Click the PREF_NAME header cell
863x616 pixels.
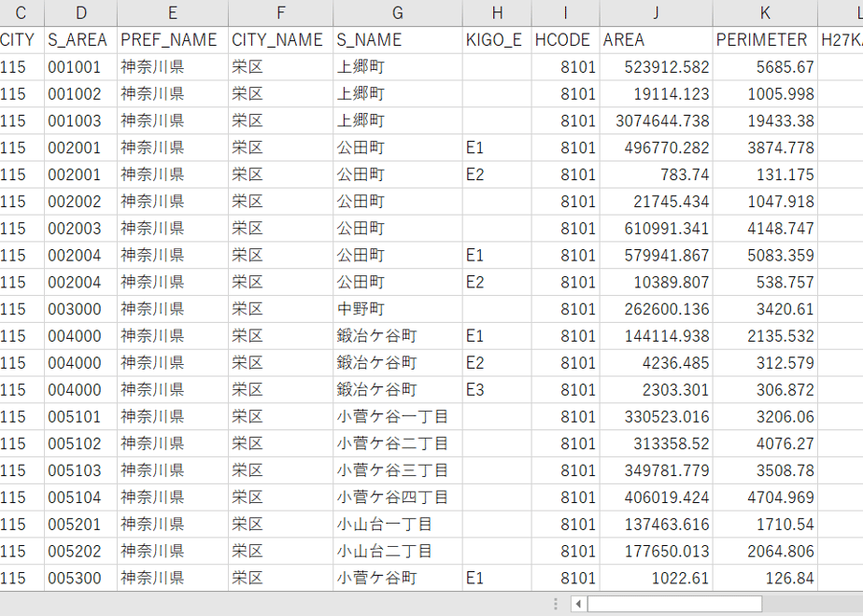tap(172, 40)
